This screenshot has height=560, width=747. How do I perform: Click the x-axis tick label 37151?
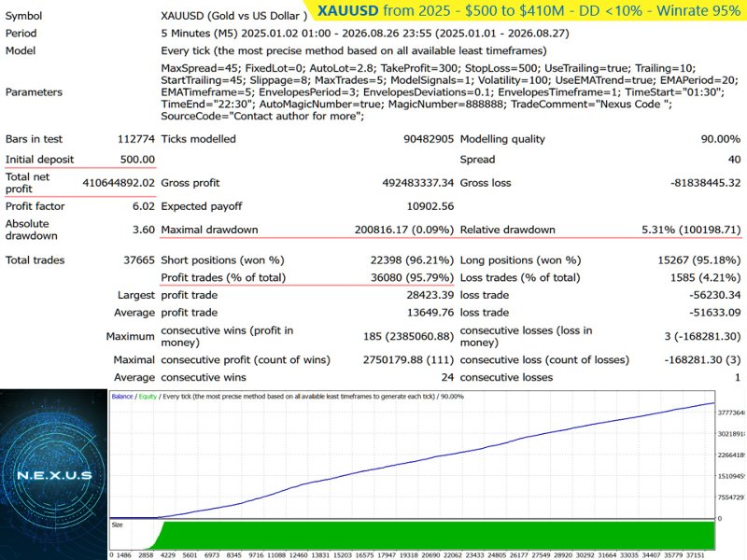click(695, 555)
